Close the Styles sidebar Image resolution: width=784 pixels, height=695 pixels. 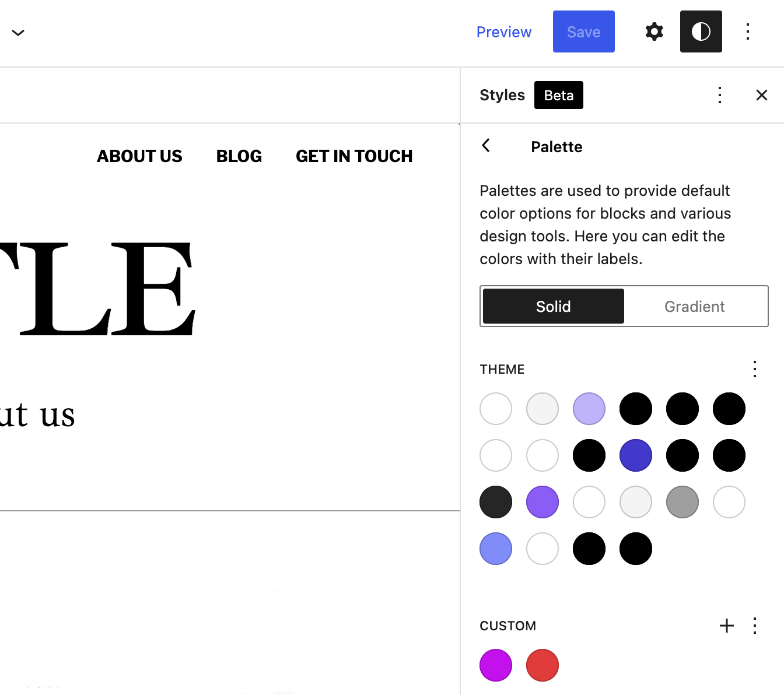click(x=762, y=95)
